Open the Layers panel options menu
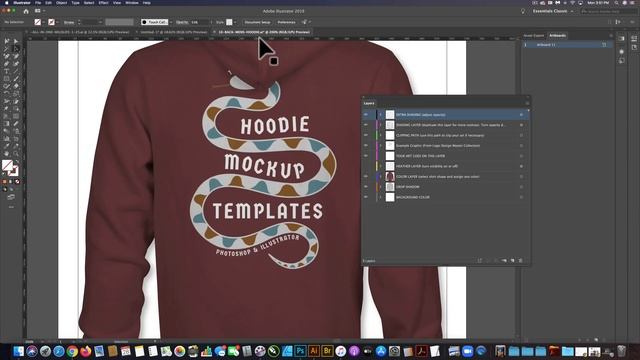The image size is (640, 360). click(527, 103)
